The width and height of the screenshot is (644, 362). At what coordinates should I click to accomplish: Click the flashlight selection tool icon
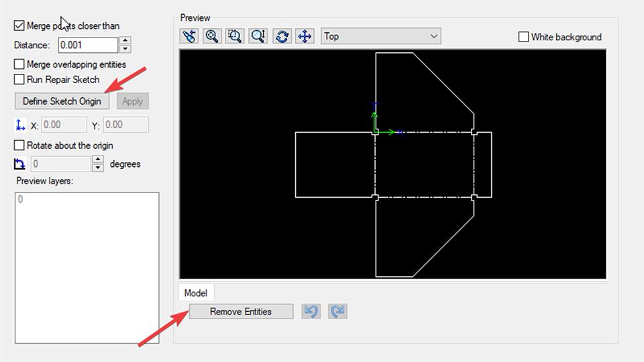[x=190, y=36]
